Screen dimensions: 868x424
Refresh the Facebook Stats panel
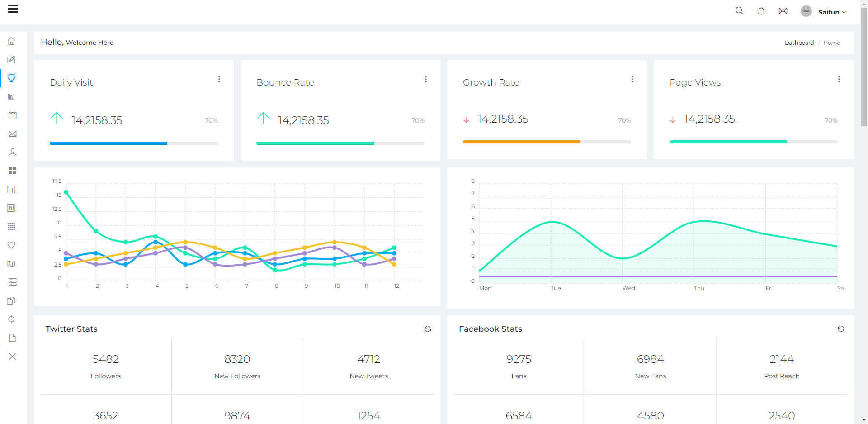(x=841, y=329)
